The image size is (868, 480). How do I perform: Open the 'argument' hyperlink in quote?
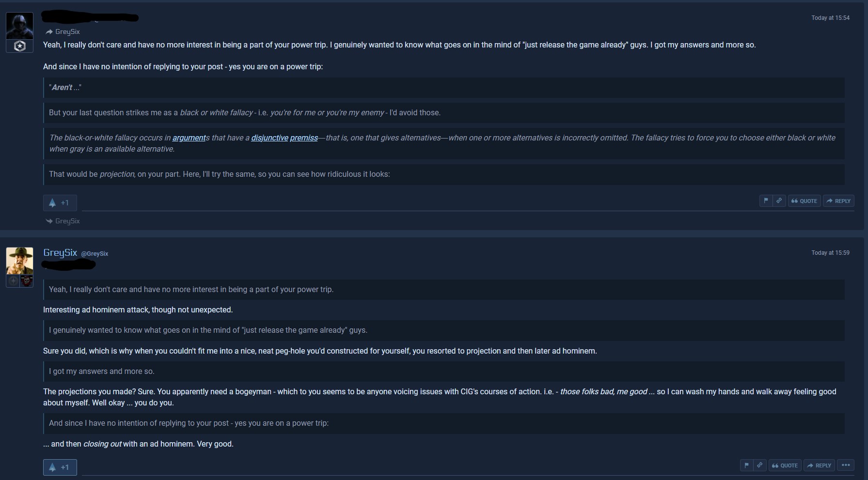[x=189, y=138]
